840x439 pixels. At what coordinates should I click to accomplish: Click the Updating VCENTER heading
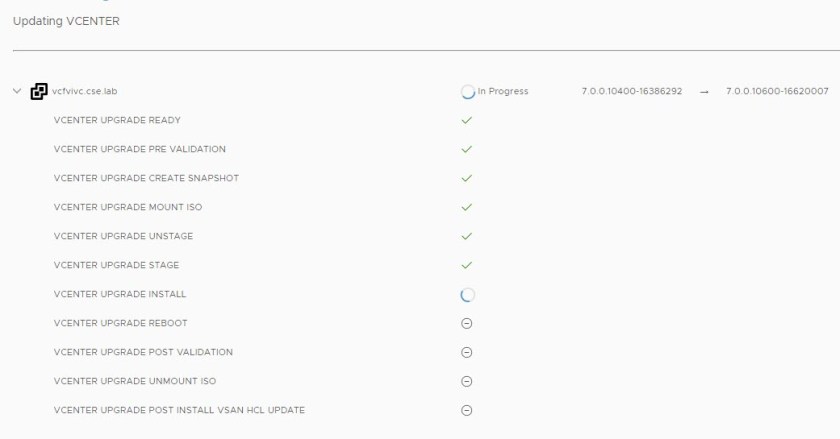pos(66,21)
